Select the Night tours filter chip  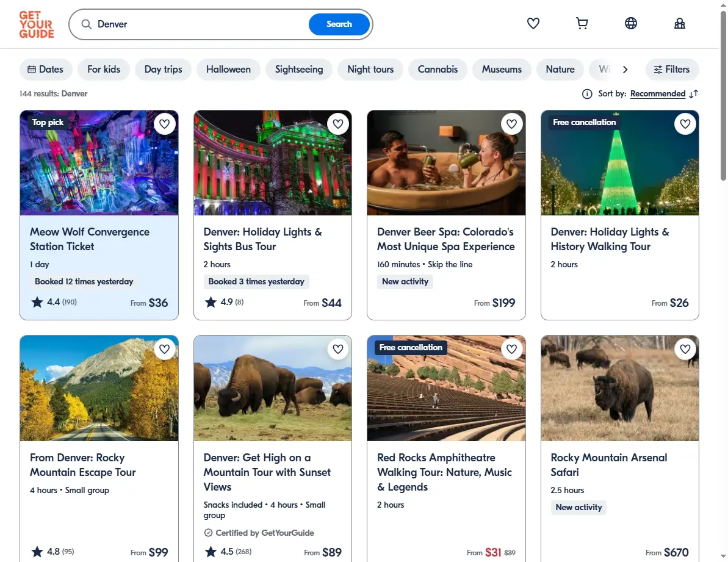coord(370,70)
